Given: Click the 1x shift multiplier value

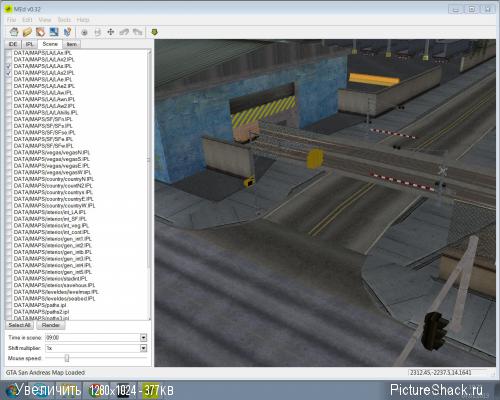Looking at the screenshot, I should (93, 348).
